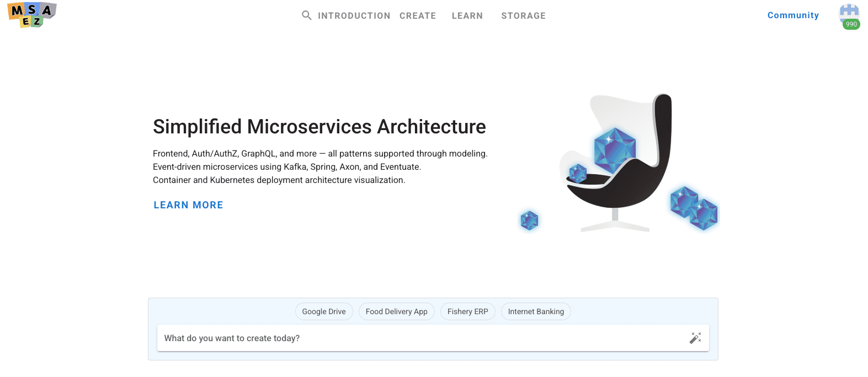Select the Fishery ERP chip

tap(467, 311)
